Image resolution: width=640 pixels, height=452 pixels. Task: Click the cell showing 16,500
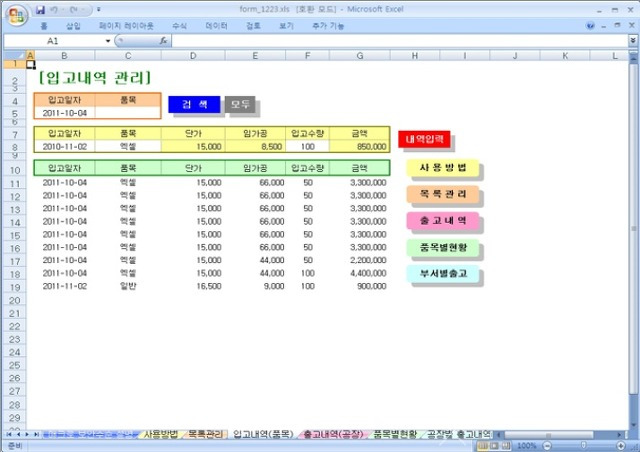[x=193, y=286]
